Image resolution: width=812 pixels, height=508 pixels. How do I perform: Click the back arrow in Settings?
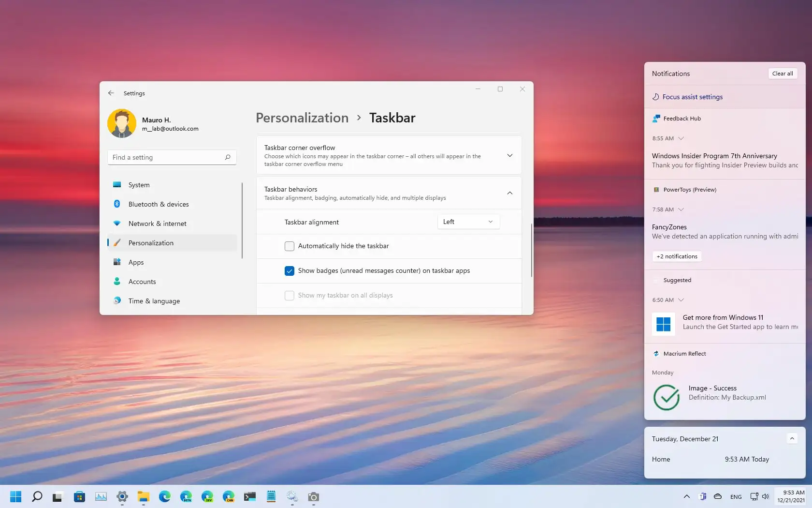(111, 93)
